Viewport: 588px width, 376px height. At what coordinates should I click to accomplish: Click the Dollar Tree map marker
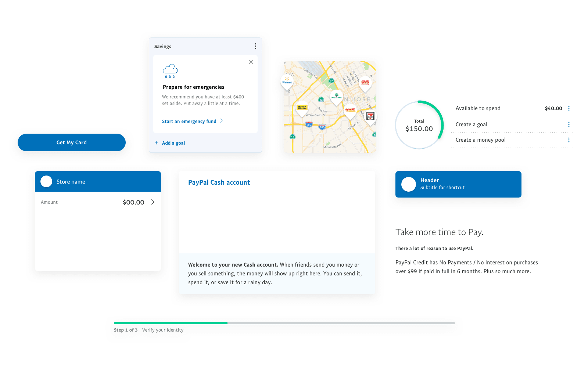(x=337, y=97)
